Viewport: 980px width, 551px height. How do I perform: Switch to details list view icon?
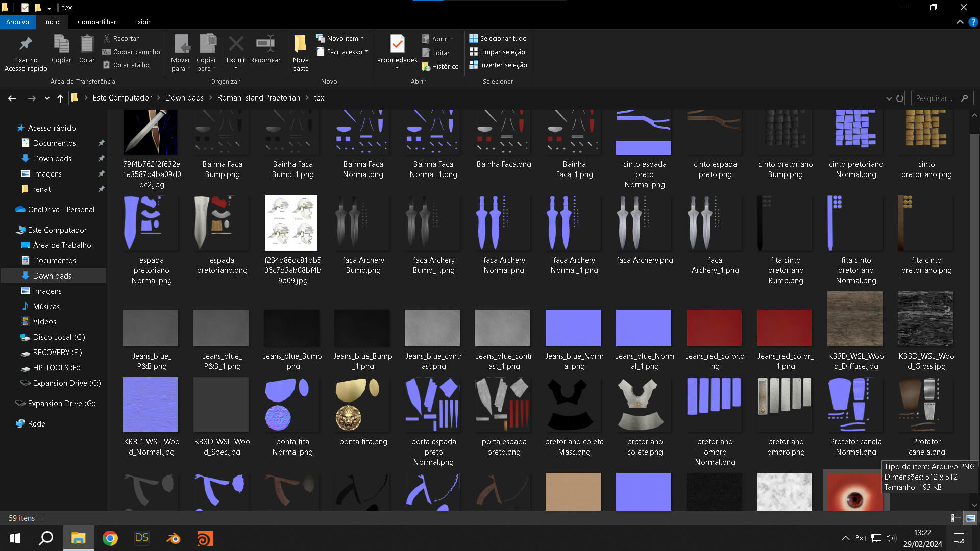[955, 518]
